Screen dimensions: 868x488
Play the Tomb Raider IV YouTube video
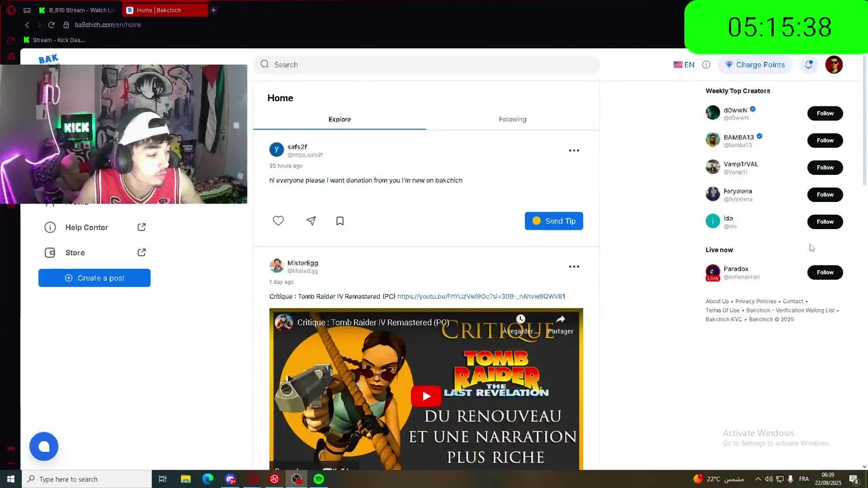(x=426, y=396)
